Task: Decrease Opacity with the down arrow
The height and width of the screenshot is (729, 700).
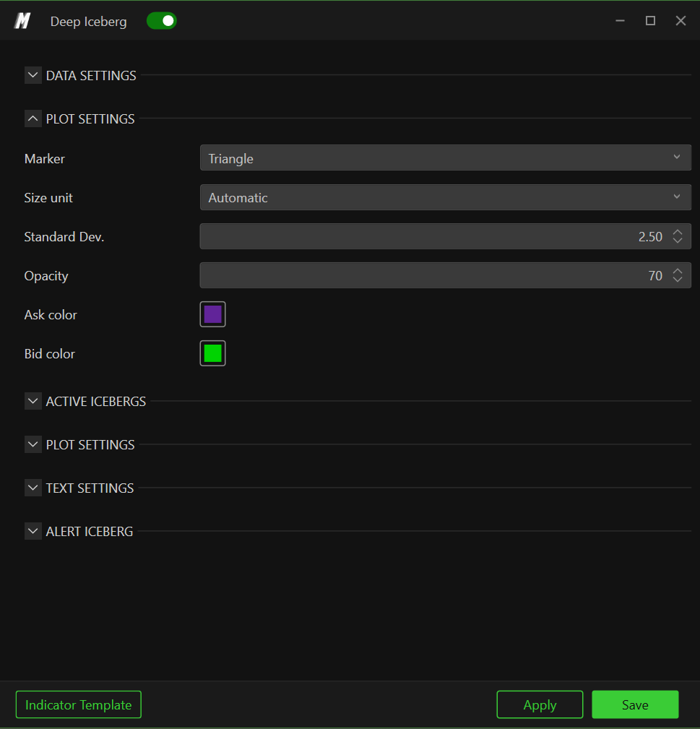Action: [677, 280]
